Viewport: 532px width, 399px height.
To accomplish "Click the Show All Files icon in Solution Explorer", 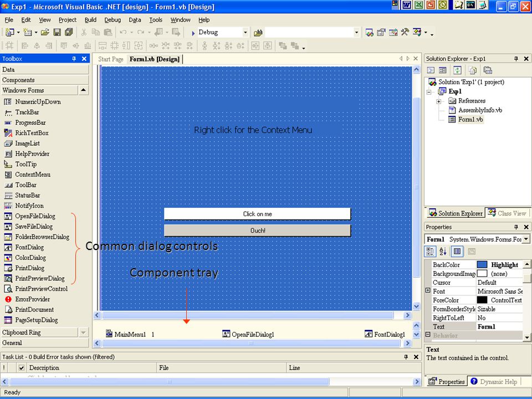I will tap(473, 70).
